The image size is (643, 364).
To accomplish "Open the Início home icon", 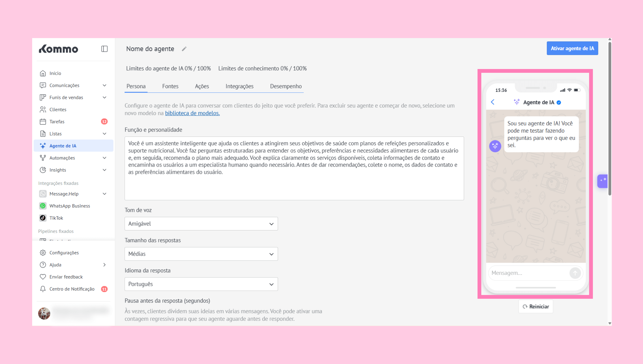I will 43,73.
